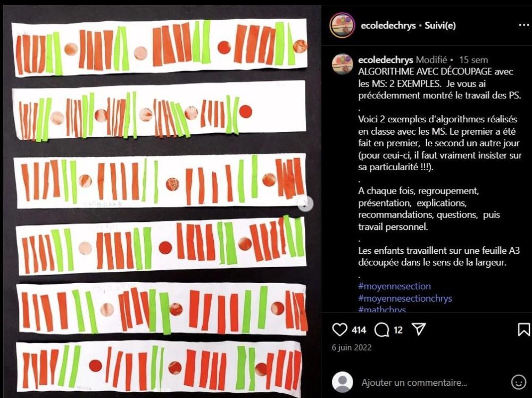This screenshot has height=398, width=532.
Task: Open the #moyennesection hashtag
Action: click(394, 286)
